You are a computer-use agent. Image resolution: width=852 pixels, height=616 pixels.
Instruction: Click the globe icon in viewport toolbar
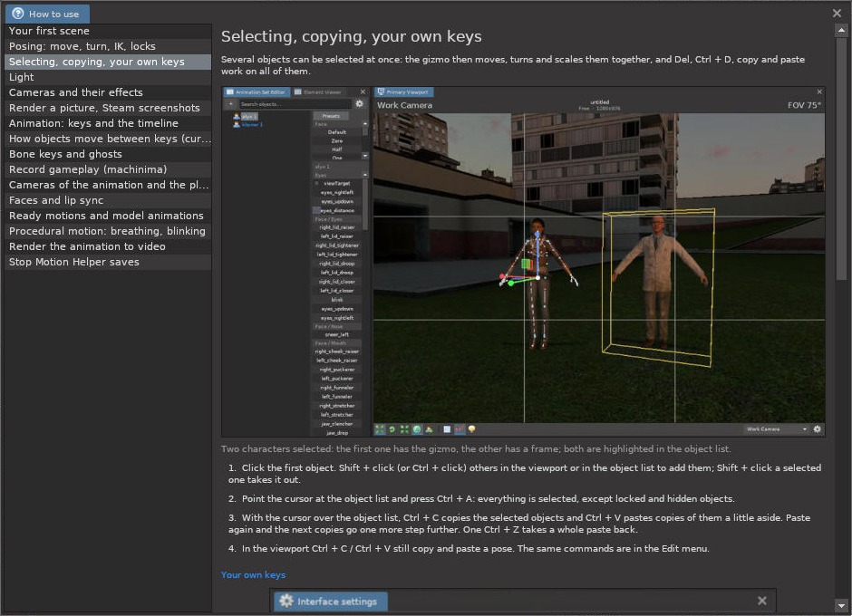(417, 429)
